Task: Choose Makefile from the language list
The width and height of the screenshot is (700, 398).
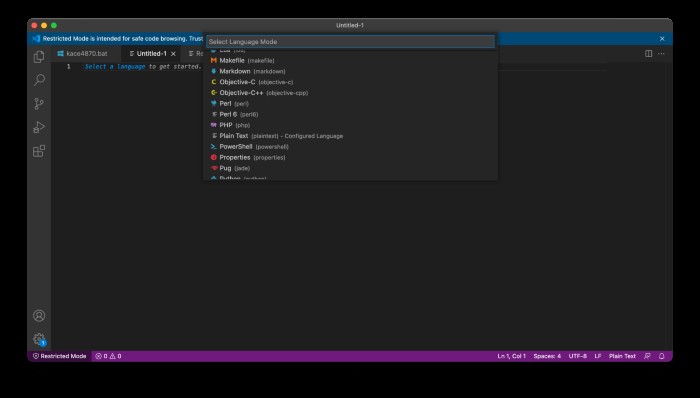Action: click(350, 60)
